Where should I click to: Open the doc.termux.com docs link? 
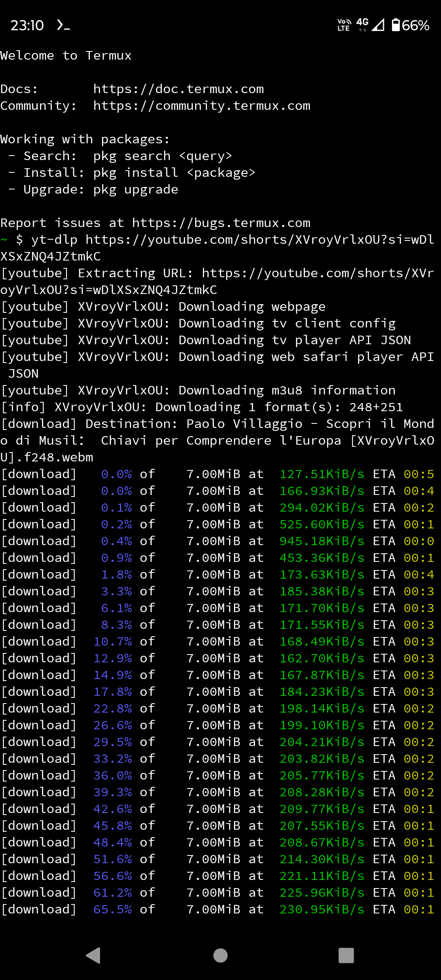(x=178, y=89)
